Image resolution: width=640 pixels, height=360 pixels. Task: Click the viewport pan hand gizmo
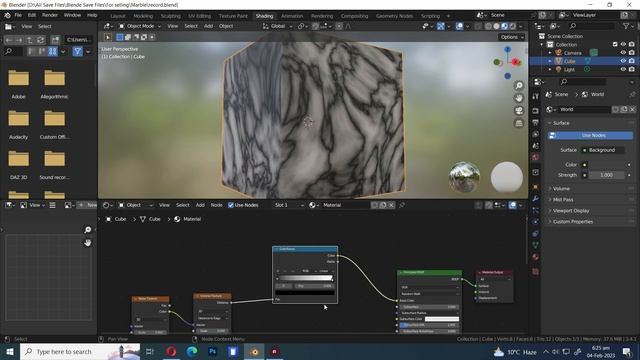519,98
